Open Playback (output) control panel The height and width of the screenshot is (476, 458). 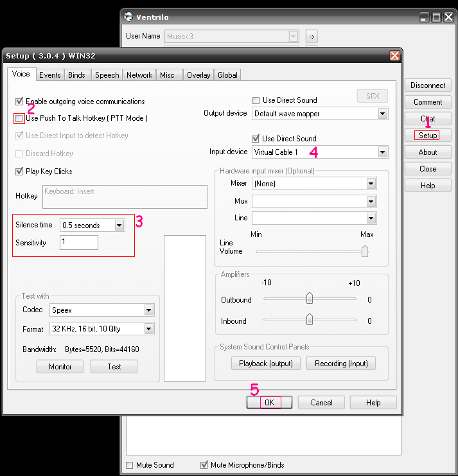(266, 364)
